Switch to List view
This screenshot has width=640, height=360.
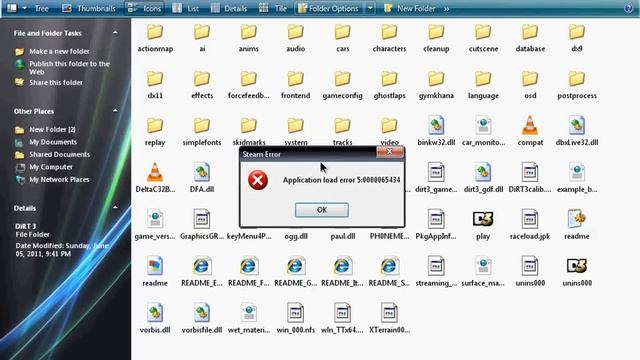[x=185, y=8]
